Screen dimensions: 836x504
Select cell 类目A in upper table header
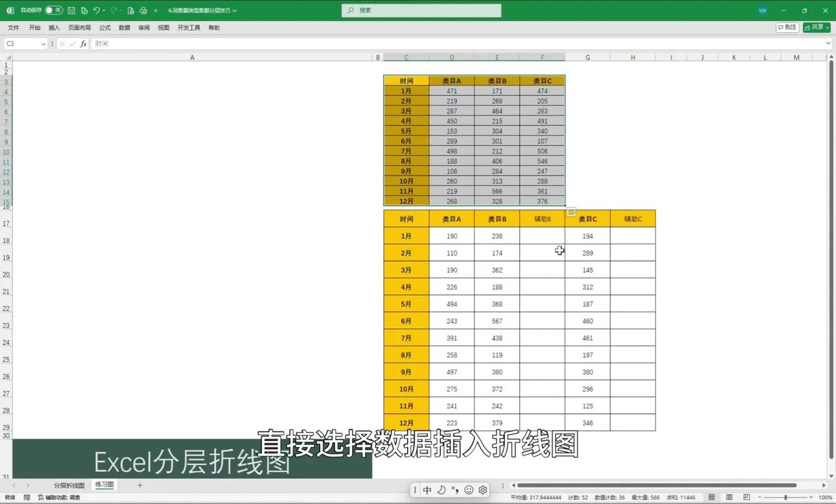[x=452, y=81]
